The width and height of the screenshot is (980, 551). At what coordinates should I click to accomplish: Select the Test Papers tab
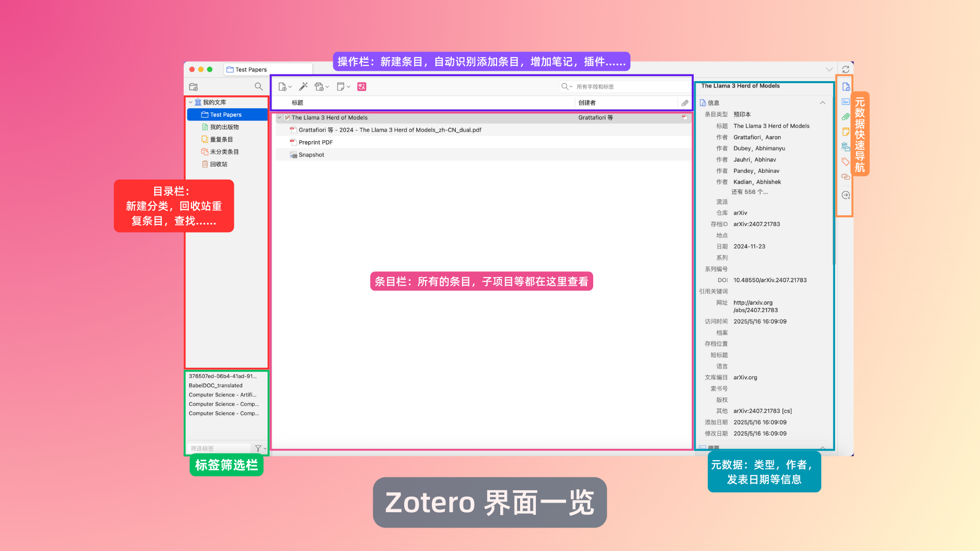point(269,69)
